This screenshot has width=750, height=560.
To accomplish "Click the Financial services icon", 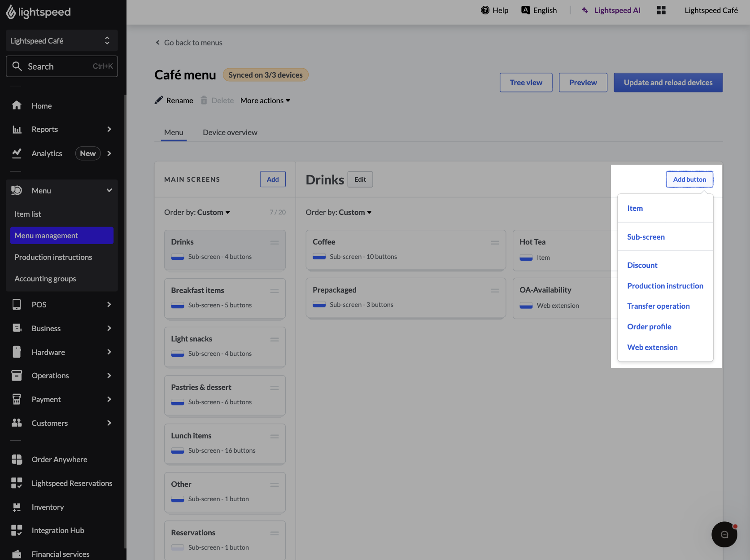I will (17, 554).
